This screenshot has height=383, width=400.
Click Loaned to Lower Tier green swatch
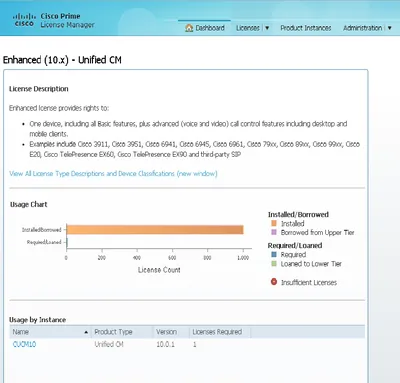(274, 264)
